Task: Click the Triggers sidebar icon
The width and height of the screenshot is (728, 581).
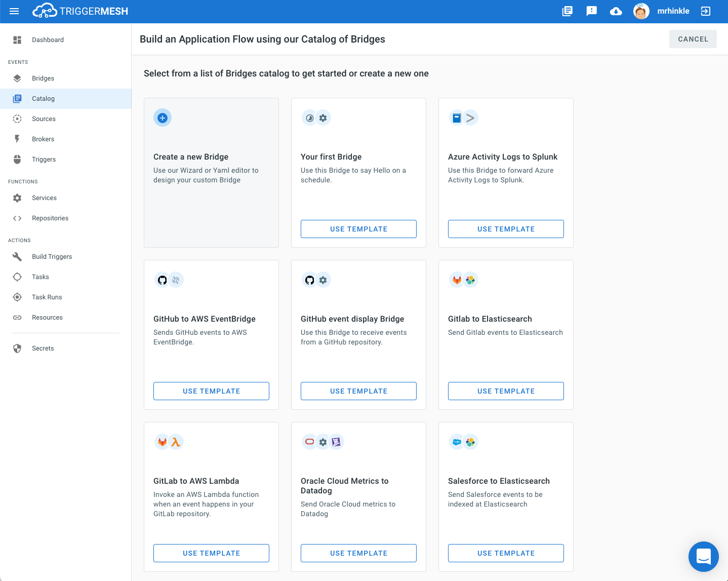Action: click(17, 160)
